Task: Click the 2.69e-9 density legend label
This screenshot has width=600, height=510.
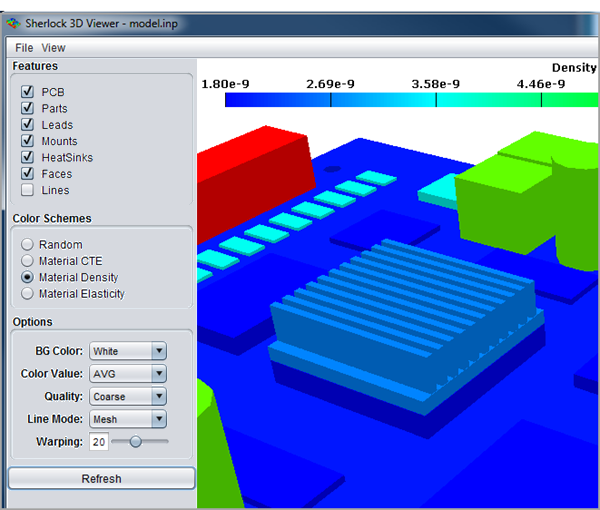Action: (x=330, y=84)
